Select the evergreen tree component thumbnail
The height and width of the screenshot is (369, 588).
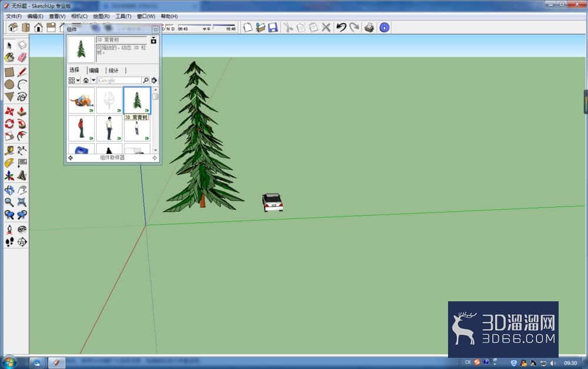tap(137, 100)
